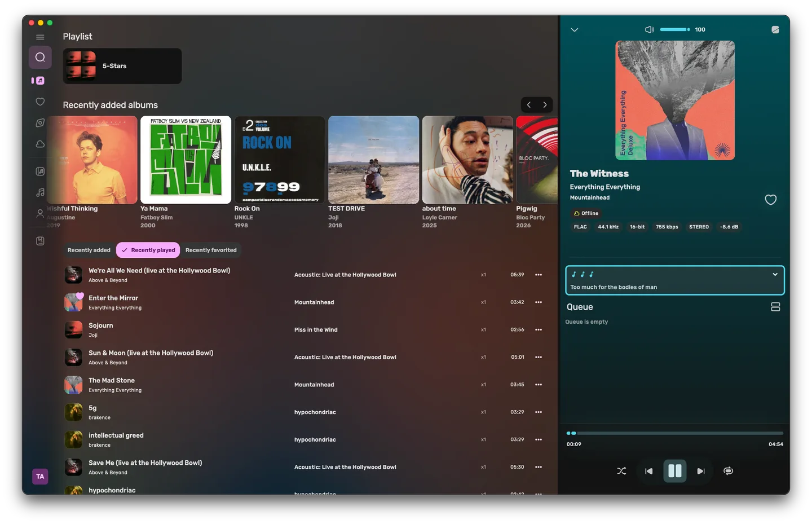The height and width of the screenshot is (524, 812).
Task: Open Mountainhead album in now playing
Action: pyautogui.click(x=590, y=197)
